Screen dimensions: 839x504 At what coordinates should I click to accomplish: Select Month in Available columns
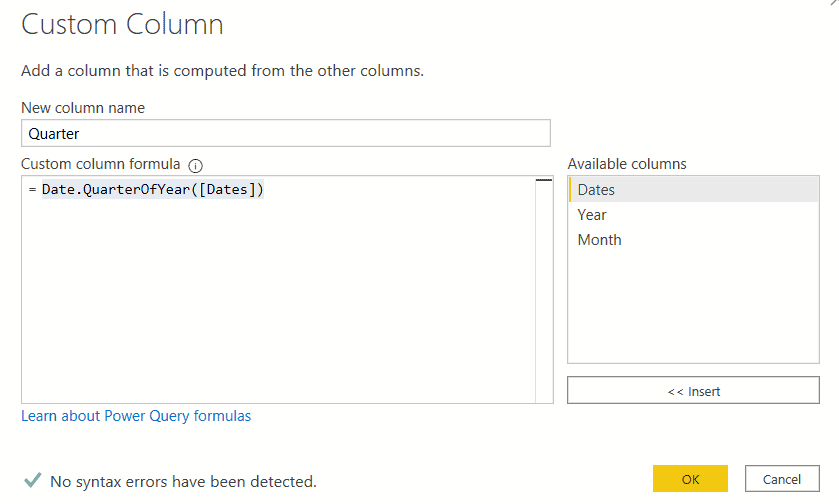(693, 240)
